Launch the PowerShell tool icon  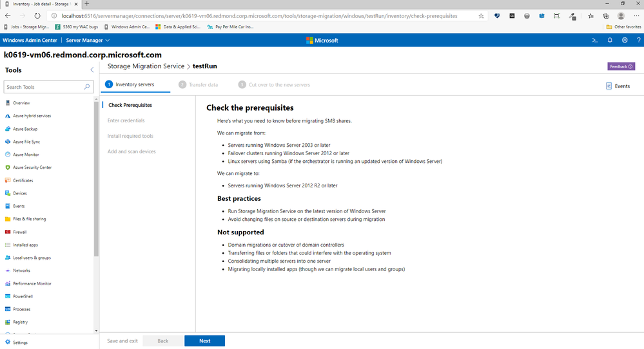pyautogui.click(x=7, y=296)
